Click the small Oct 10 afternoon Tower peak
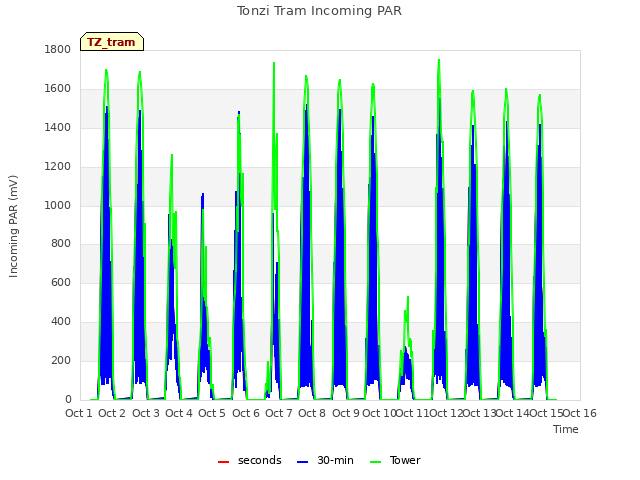The width and height of the screenshot is (640, 480). click(408, 297)
